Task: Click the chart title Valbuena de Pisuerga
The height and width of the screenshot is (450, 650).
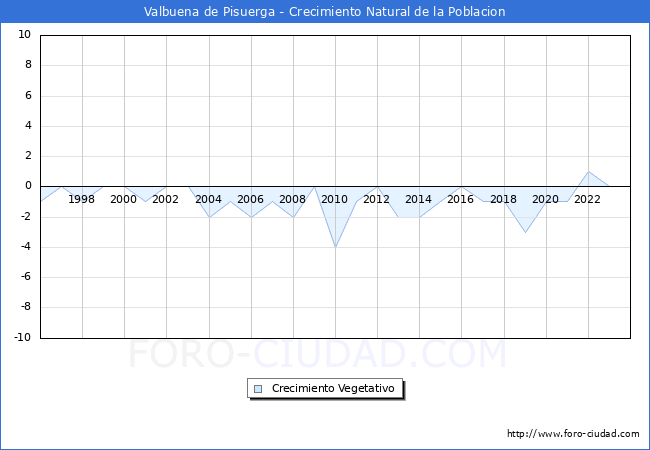Action: (325, 12)
